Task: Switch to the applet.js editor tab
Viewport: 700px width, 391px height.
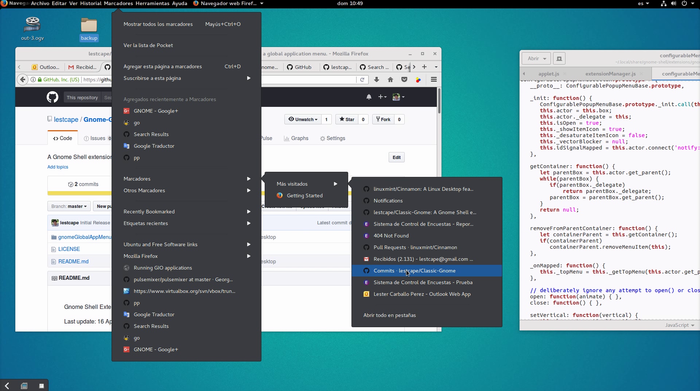Action: (x=549, y=74)
